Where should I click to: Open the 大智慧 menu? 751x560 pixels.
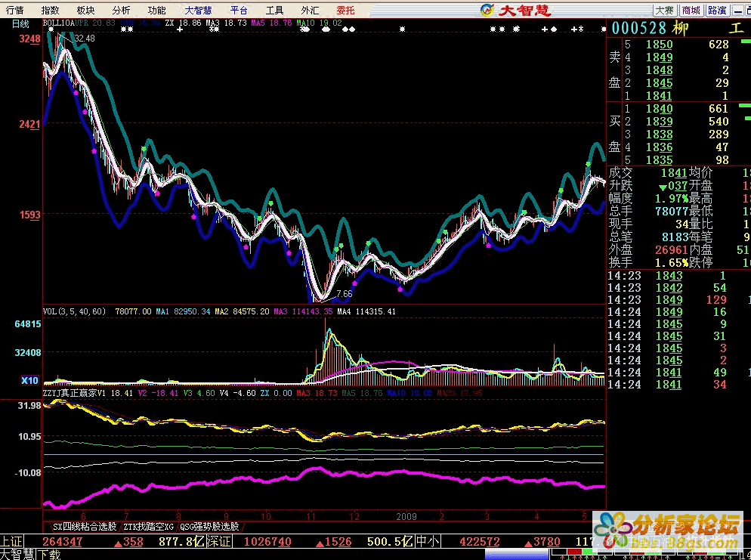coord(198,10)
